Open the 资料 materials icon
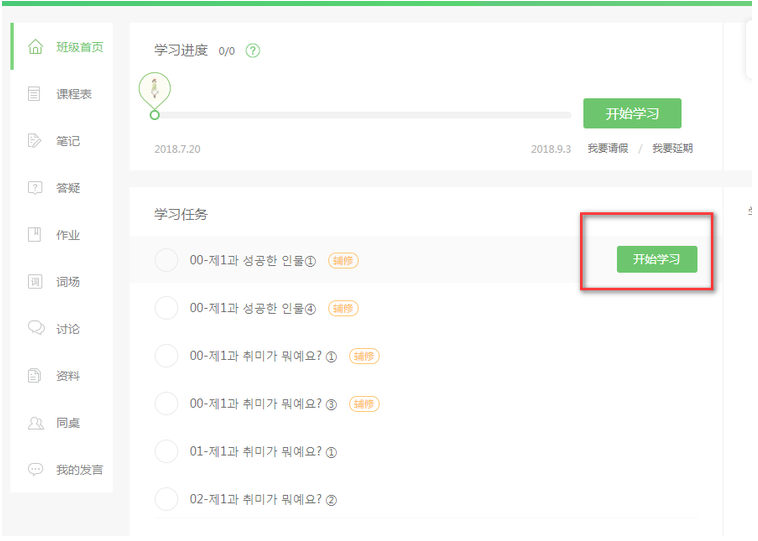This screenshot has width=758, height=541. pyautogui.click(x=35, y=376)
